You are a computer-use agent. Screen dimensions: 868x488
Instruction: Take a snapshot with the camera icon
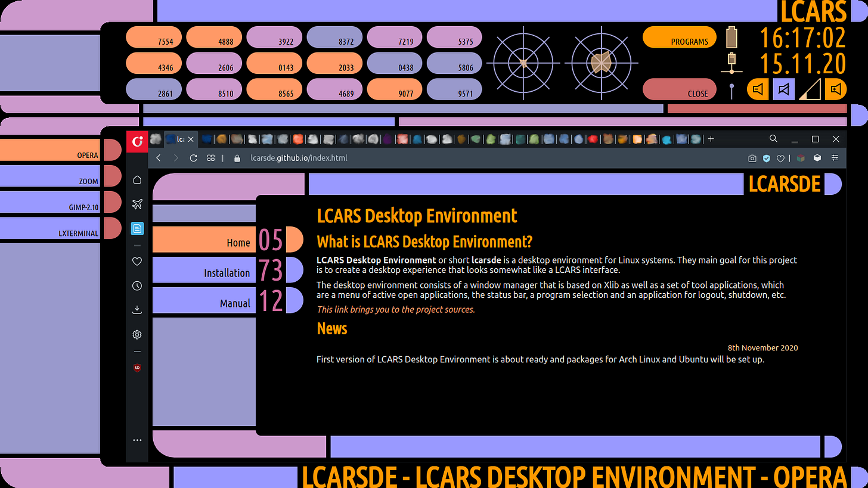752,158
